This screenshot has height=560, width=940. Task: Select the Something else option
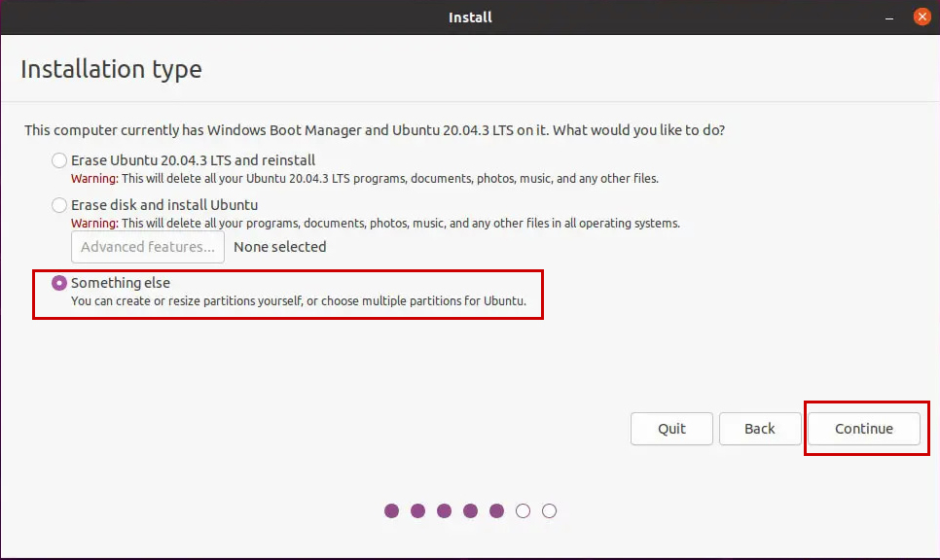(x=58, y=283)
